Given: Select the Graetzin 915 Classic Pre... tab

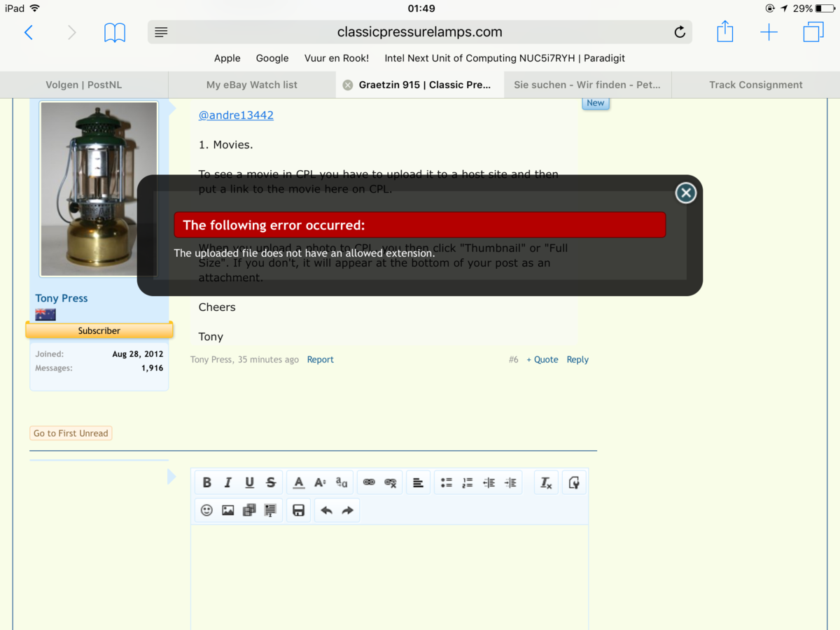Looking at the screenshot, I should [x=420, y=85].
